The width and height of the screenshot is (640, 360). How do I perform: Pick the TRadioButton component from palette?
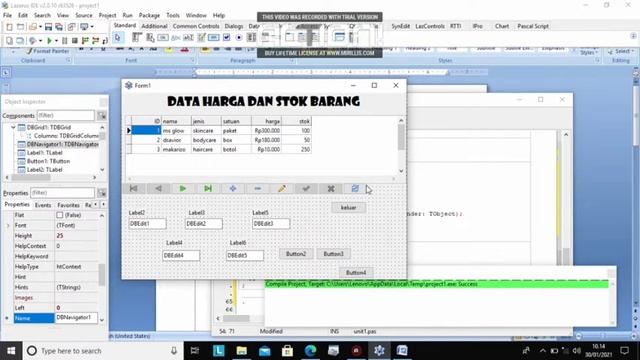click(239, 38)
